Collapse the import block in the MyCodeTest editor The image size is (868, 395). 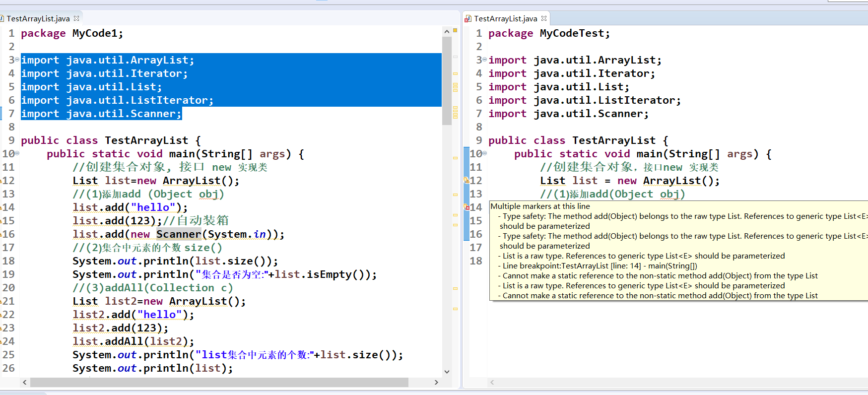pyautogui.click(x=484, y=59)
